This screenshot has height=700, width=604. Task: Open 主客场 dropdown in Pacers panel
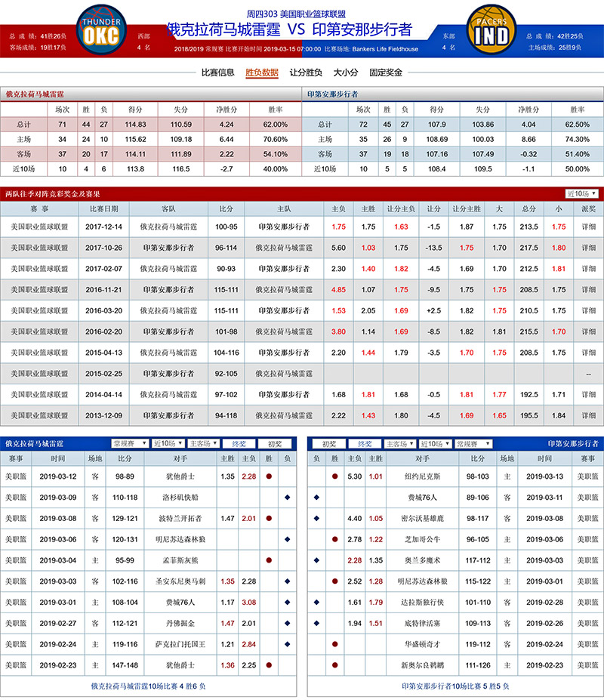[x=399, y=444]
